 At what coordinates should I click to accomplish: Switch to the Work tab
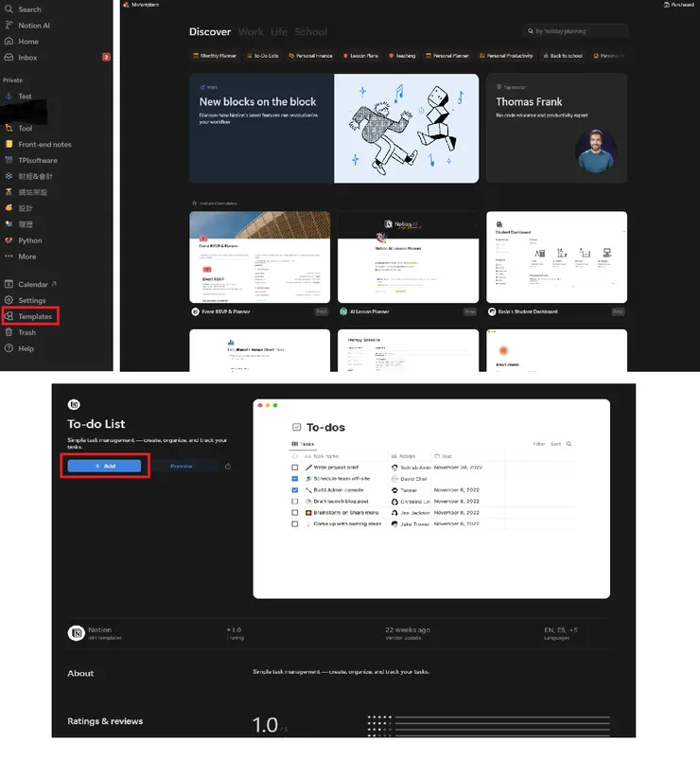[x=251, y=31]
